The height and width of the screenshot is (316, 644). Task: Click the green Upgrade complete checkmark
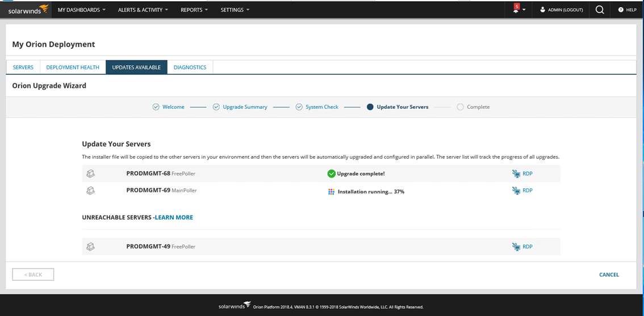[332, 174]
